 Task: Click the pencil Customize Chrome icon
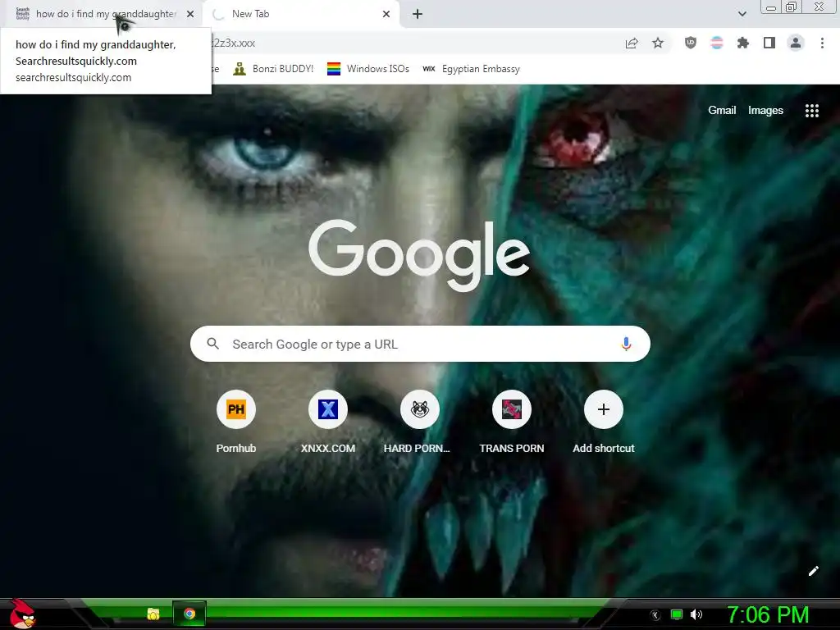pyautogui.click(x=813, y=571)
